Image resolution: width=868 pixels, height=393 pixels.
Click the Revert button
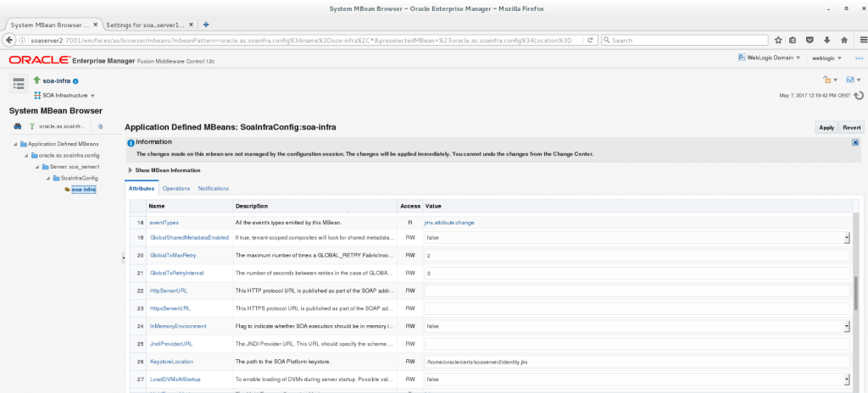(x=851, y=127)
